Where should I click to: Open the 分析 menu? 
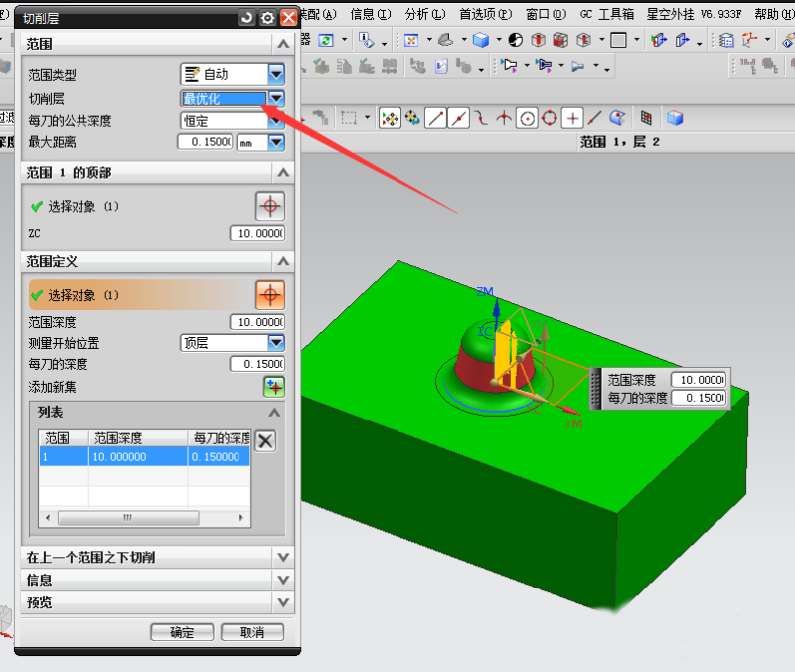(x=416, y=14)
